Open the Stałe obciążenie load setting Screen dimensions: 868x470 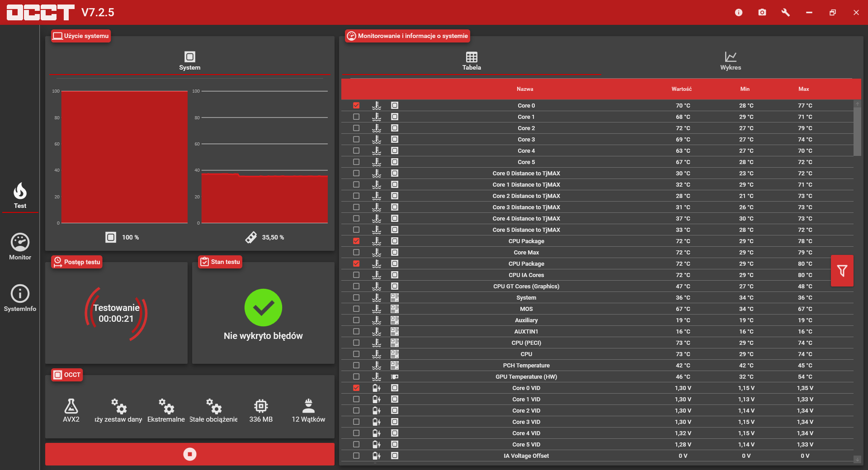[213, 410]
